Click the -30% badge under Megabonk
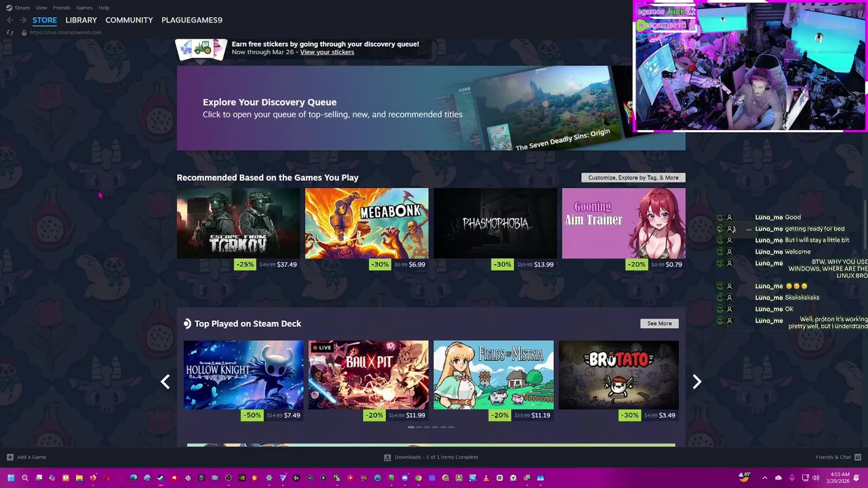This screenshot has width=868, height=488. (x=380, y=264)
